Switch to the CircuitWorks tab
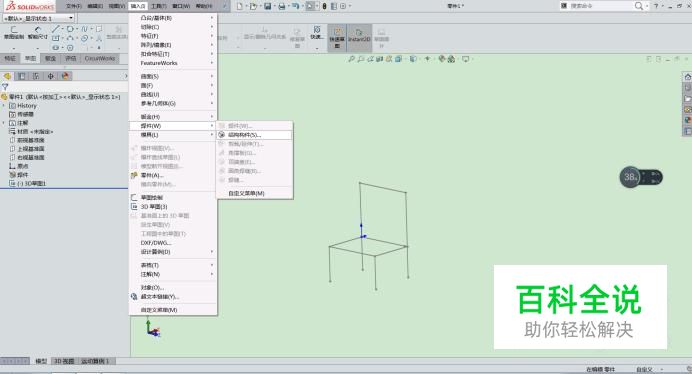 click(100, 58)
